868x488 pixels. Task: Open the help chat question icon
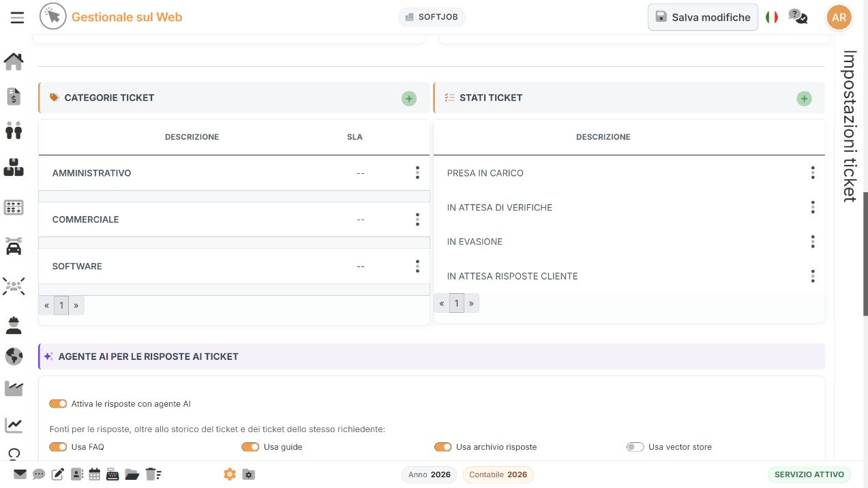click(798, 16)
